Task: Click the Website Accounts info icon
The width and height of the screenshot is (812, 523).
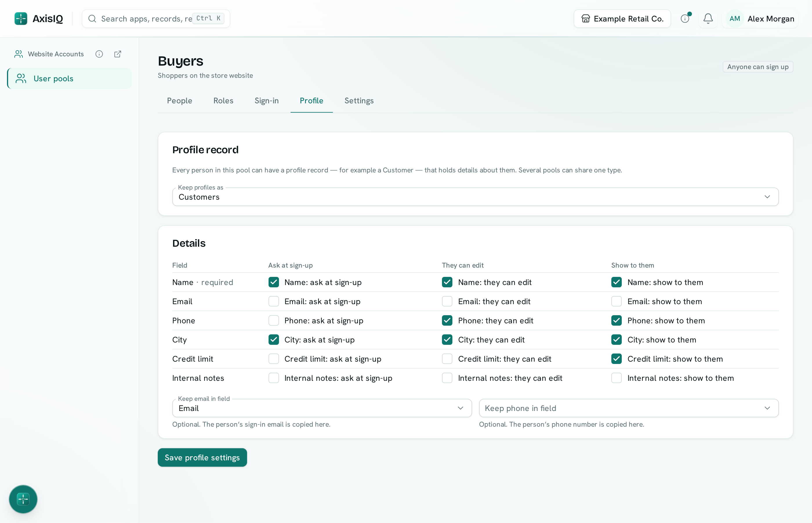Action: [x=99, y=54]
